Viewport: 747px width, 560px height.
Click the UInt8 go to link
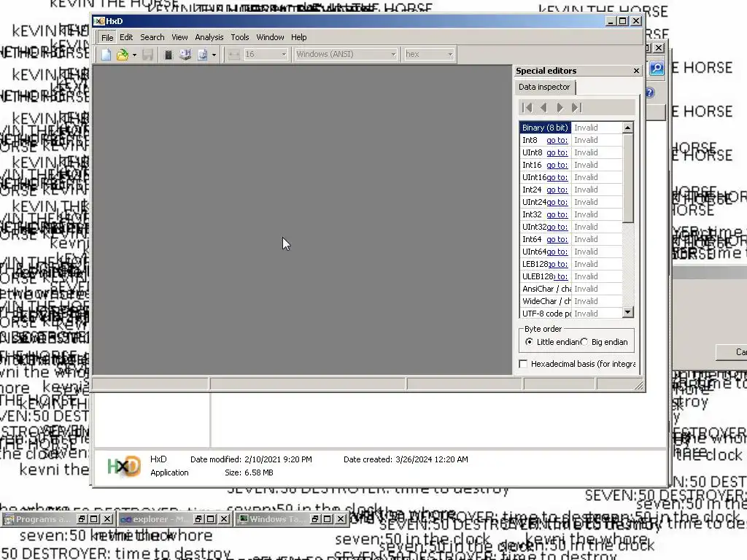point(557,152)
